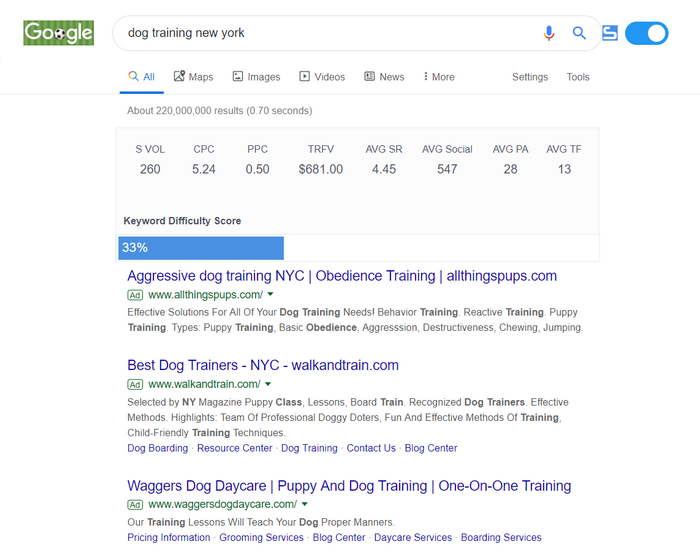The image size is (700, 560).
Task: Click the CPC value 5.24
Action: point(204,169)
